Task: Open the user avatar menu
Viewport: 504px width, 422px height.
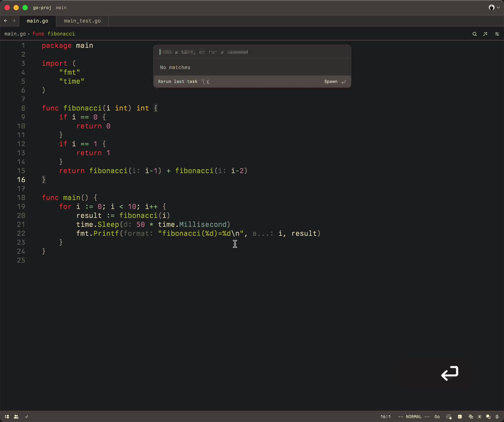Action: pyautogui.click(x=494, y=7)
